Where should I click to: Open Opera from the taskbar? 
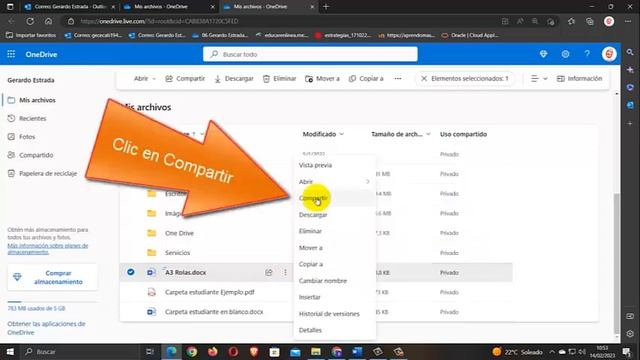(233, 351)
